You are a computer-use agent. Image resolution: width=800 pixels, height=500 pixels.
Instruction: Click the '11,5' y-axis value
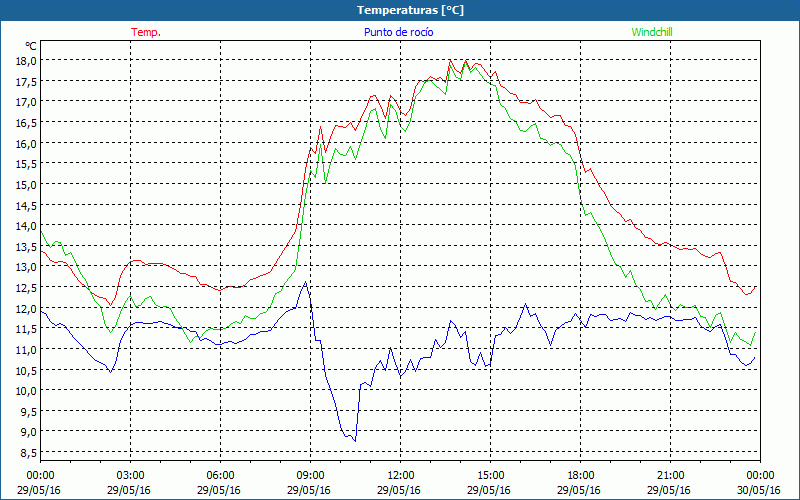pyautogui.click(x=26, y=329)
